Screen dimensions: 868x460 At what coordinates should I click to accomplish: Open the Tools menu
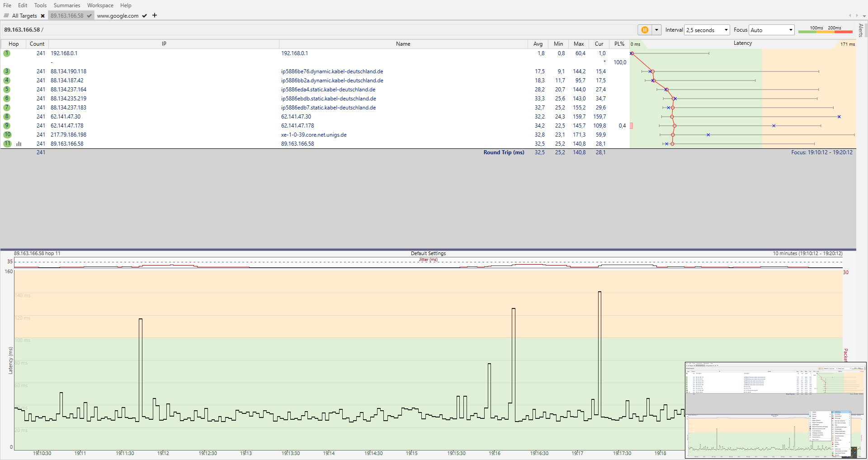pyautogui.click(x=40, y=5)
